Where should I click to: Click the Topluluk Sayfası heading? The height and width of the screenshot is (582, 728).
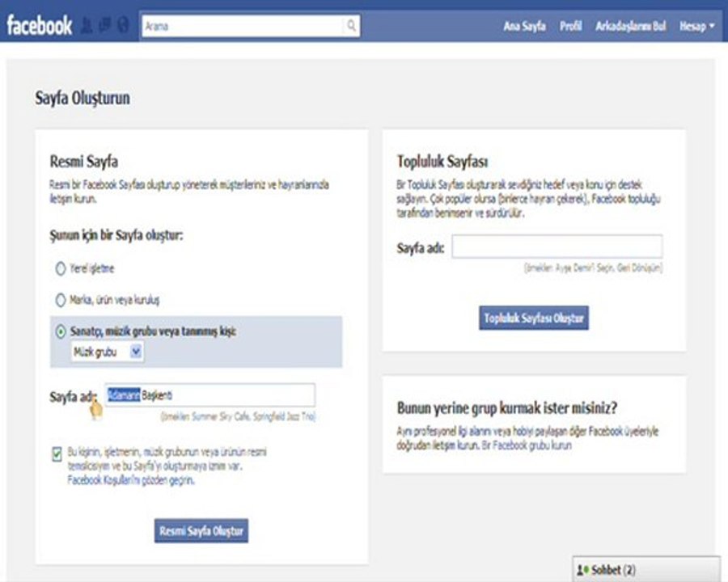[442, 162]
